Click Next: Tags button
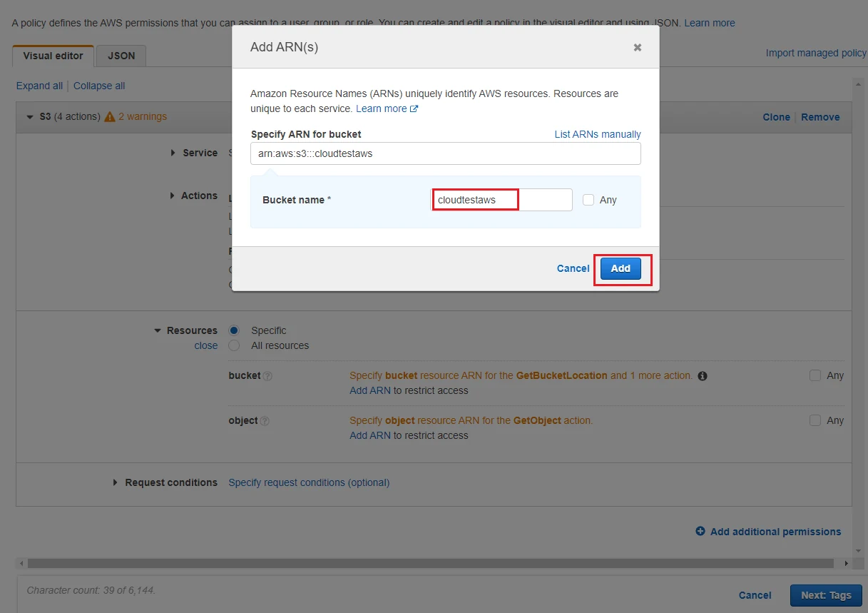 [826, 595]
